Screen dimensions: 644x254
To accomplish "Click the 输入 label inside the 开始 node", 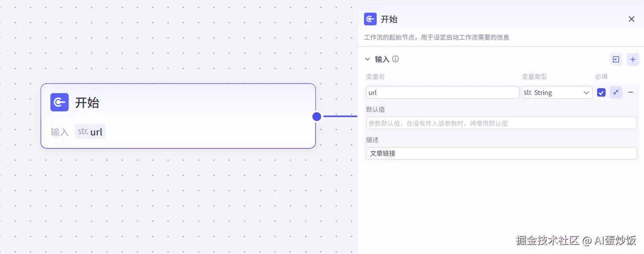I will [60, 132].
